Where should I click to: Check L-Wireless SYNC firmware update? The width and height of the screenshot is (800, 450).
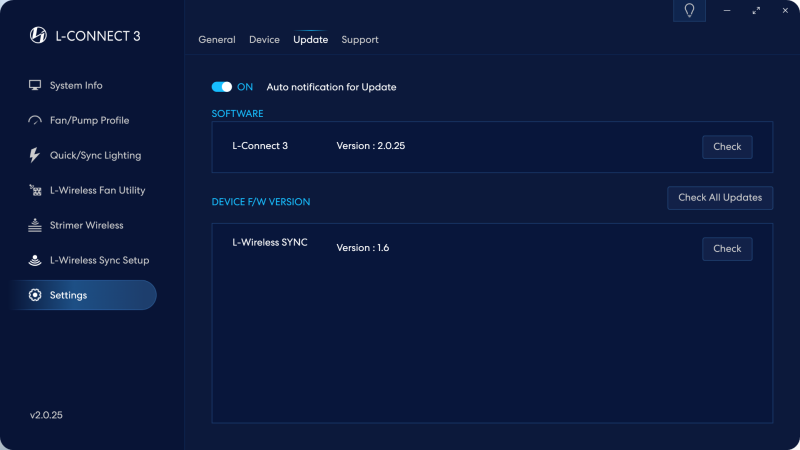(727, 249)
